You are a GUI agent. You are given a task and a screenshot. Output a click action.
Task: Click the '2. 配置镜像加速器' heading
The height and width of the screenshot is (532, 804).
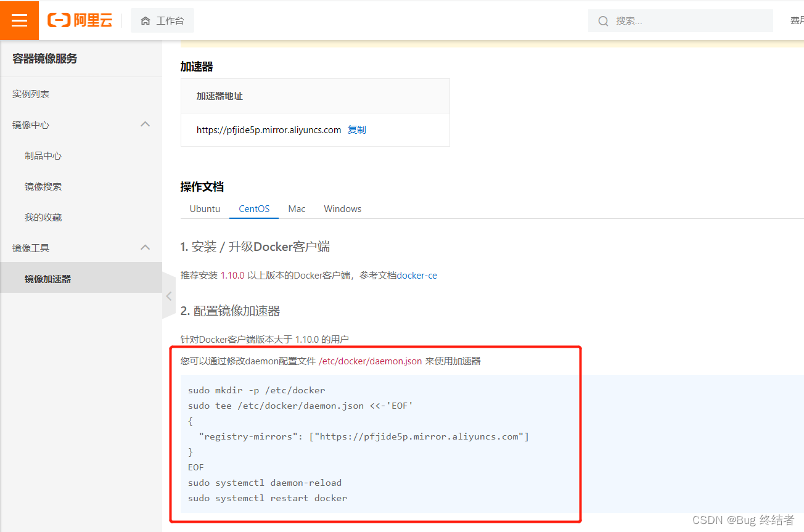click(x=230, y=311)
